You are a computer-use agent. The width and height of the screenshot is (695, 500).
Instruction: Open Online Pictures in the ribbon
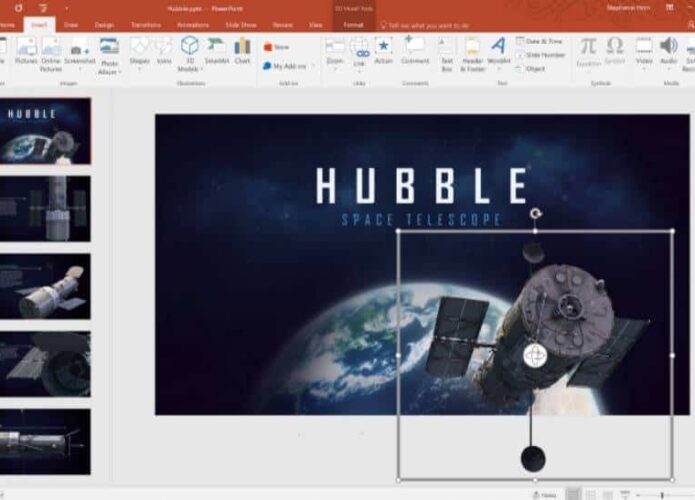coord(51,54)
